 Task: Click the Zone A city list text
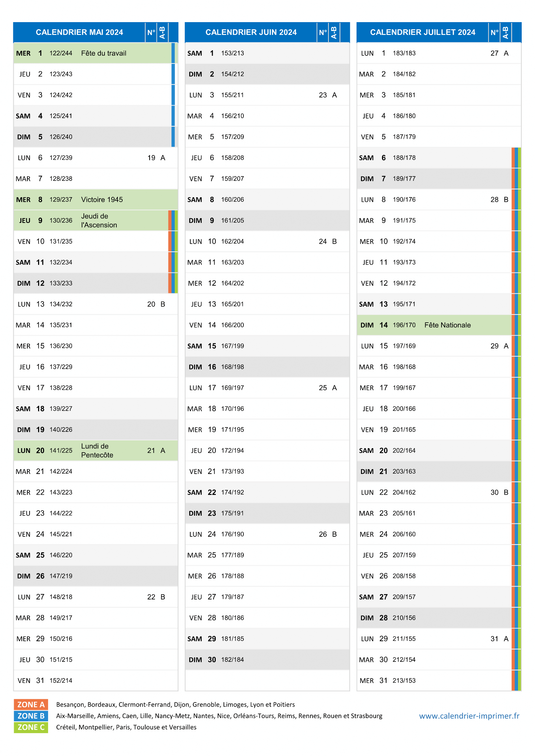pos(176,705)
